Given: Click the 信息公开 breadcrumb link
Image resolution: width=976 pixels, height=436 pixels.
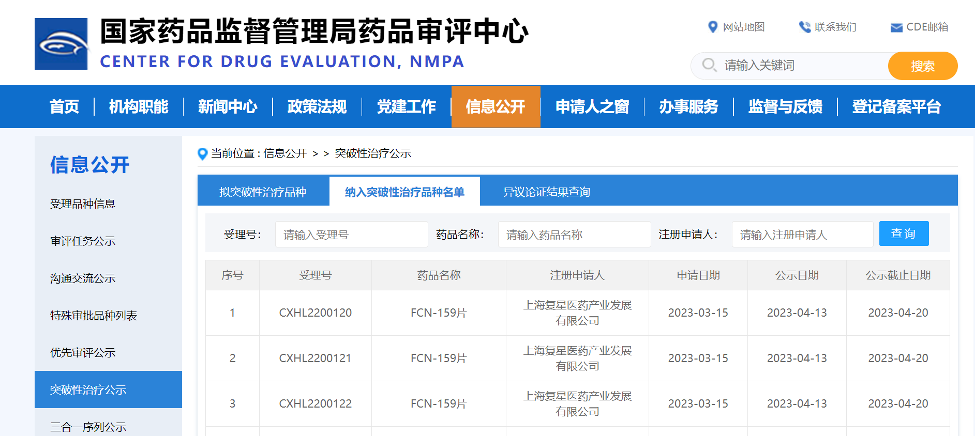Looking at the screenshot, I should [284, 154].
